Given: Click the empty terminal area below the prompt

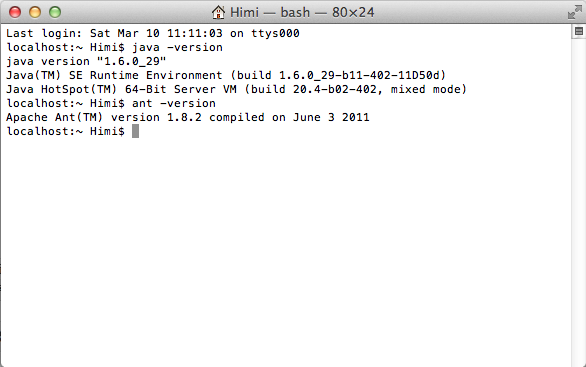Looking at the screenshot, I should click(x=286, y=252).
